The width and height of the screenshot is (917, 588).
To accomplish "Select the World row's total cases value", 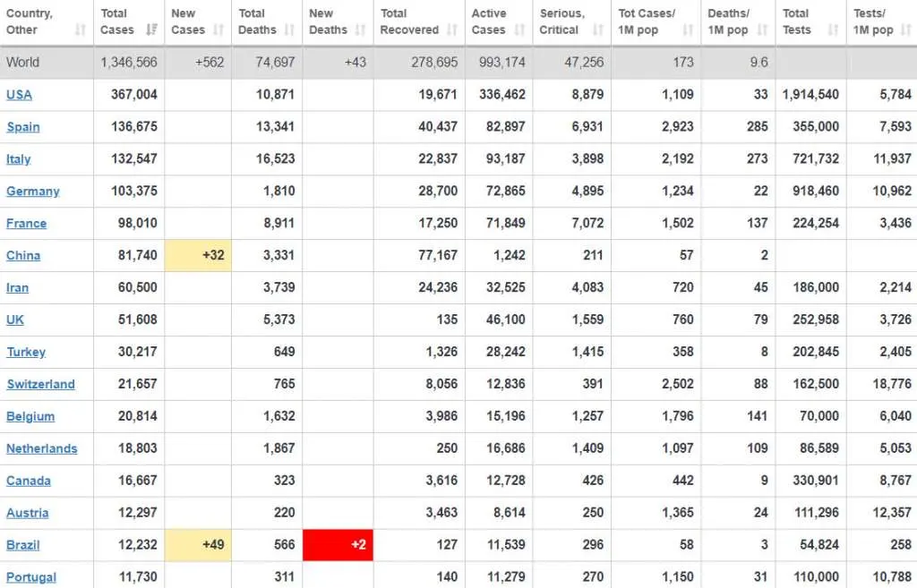I will (x=129, y=63).
